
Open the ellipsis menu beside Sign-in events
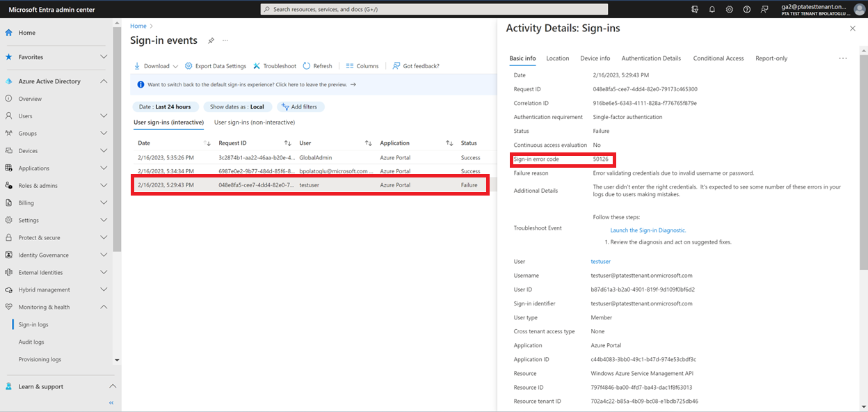[225, 41]
